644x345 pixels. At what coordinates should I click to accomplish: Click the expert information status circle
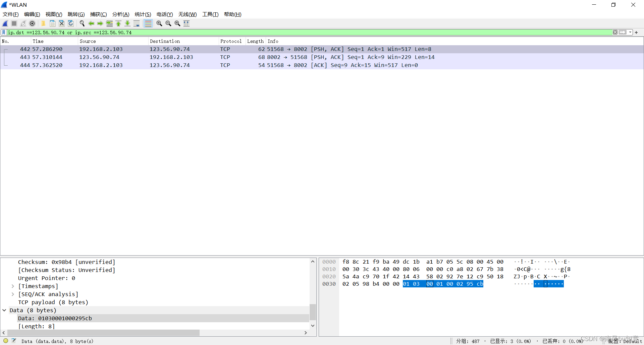click(6, 341)
